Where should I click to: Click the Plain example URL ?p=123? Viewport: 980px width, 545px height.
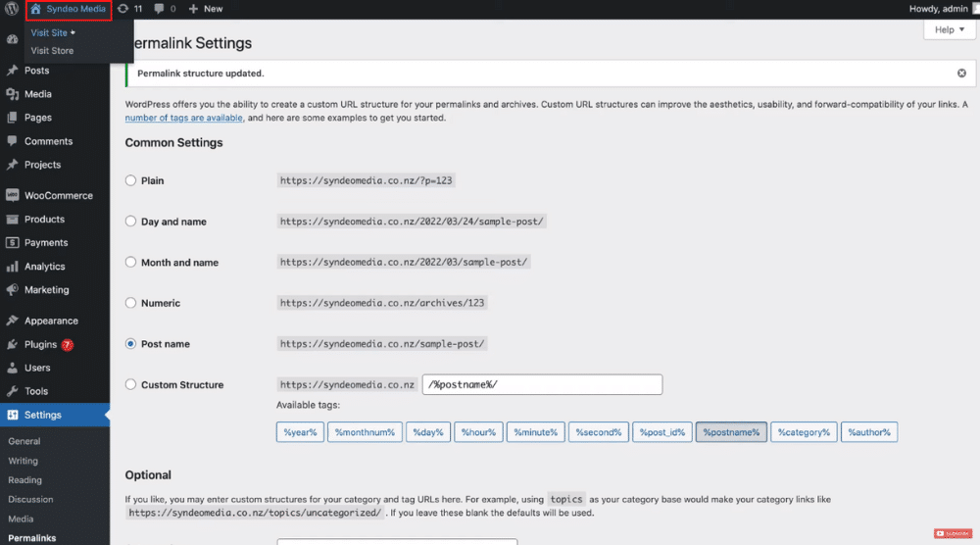click(366, 180)
